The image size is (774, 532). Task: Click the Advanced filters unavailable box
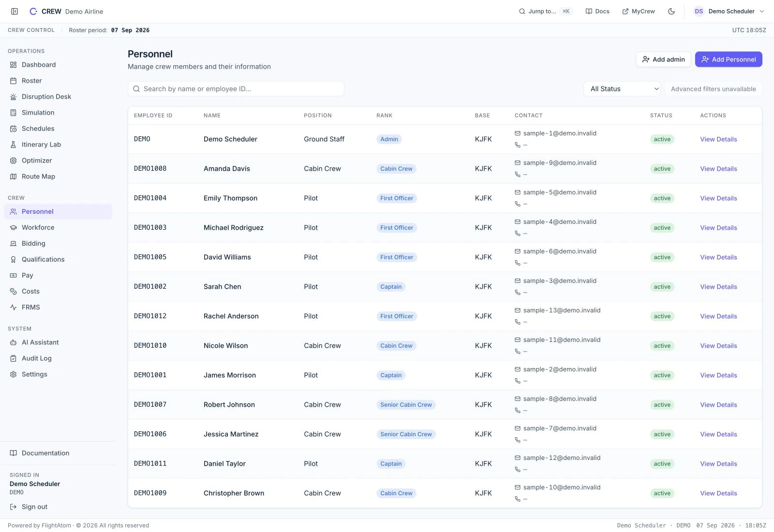[713, 89]
